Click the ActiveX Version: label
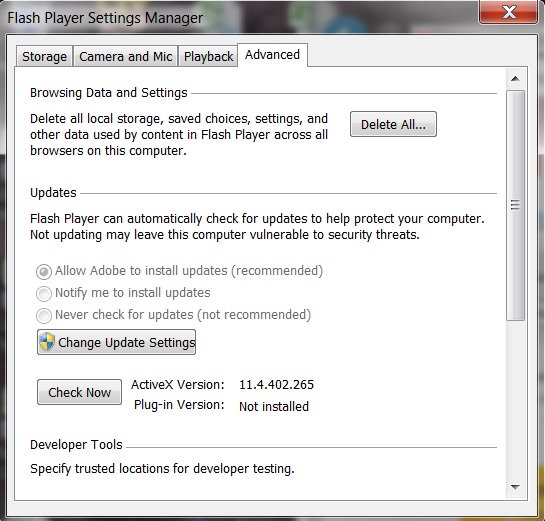Screen dimensions: 545x521 pos(178,385)
